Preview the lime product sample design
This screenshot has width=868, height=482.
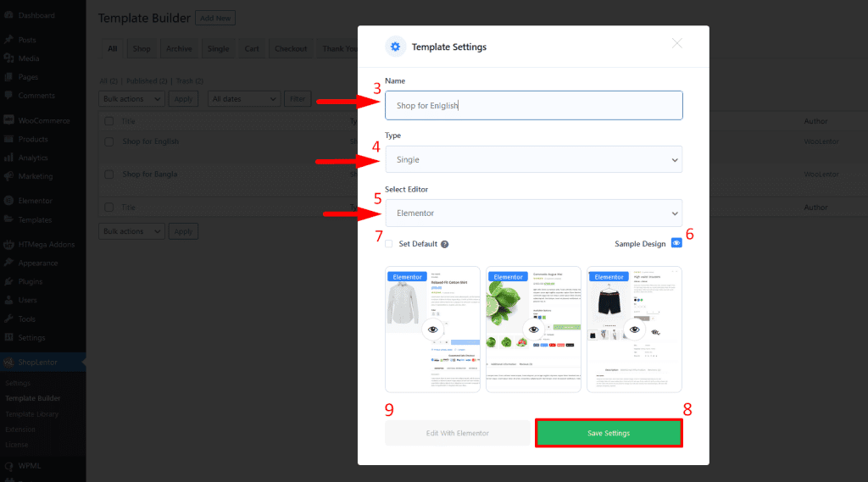click(x=533, y=329)
